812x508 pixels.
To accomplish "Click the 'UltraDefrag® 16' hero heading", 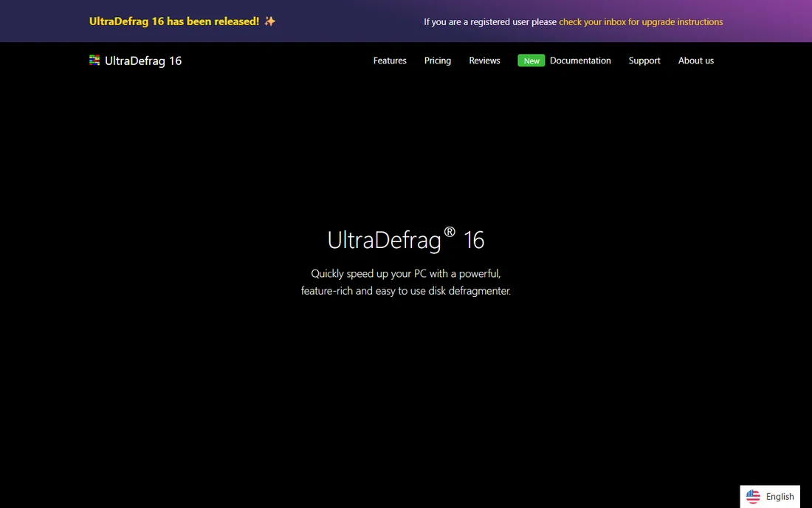I will point(405,239).
